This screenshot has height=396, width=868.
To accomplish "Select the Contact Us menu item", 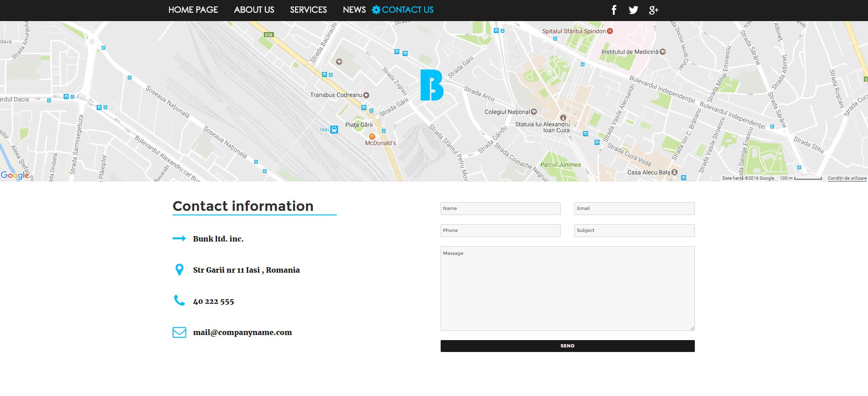I will pyautogui.click(x=408, y=10).
